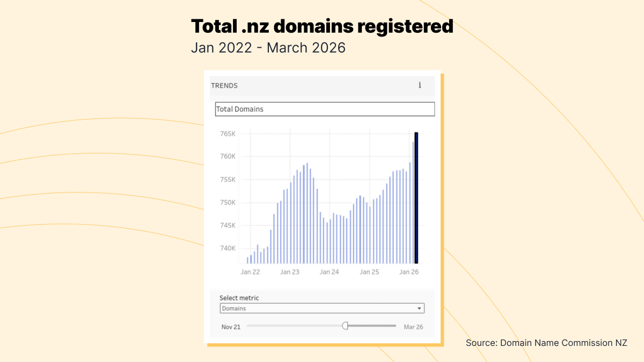The image size is (644, 362).
Task: Select the Jan 26 x-axis label
Action: click(409, 272)
